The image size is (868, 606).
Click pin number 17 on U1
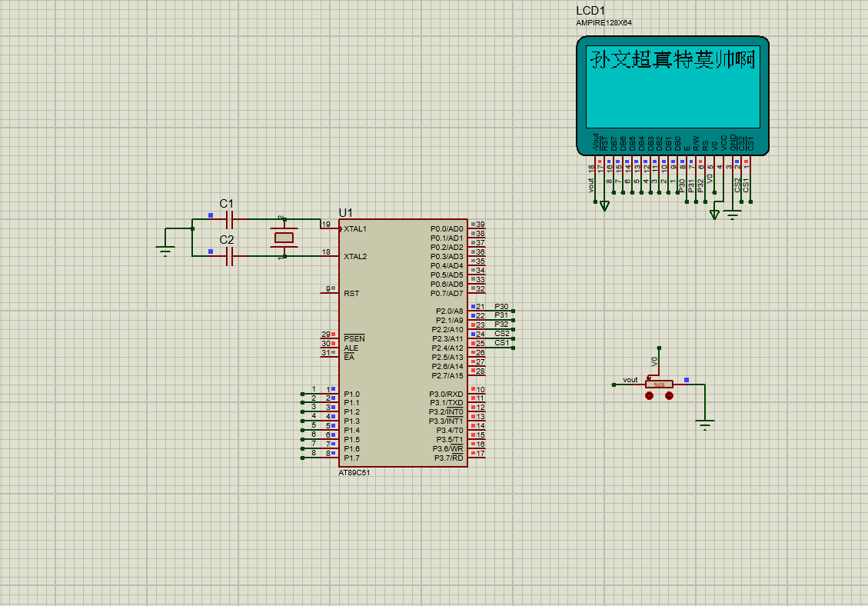tap(480, 453)
